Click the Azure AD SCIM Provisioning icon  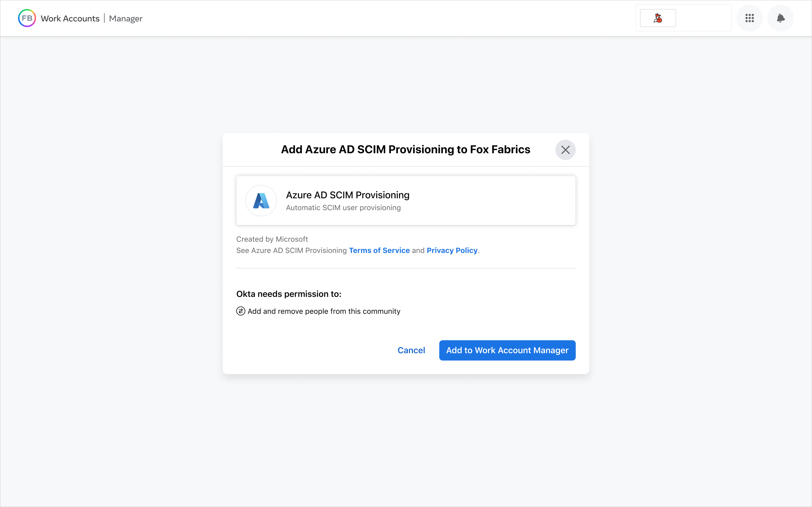click(261, 200)
